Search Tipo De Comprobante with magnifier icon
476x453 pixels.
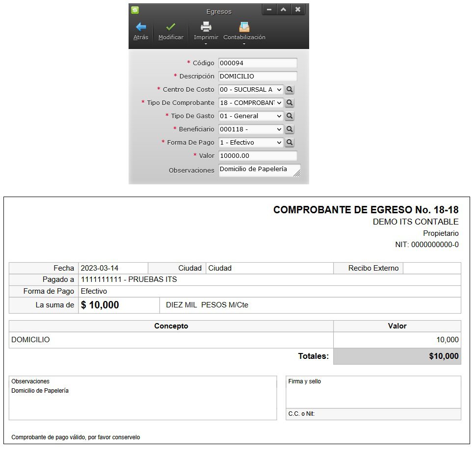pyautogui.click(x=290, y=103)
